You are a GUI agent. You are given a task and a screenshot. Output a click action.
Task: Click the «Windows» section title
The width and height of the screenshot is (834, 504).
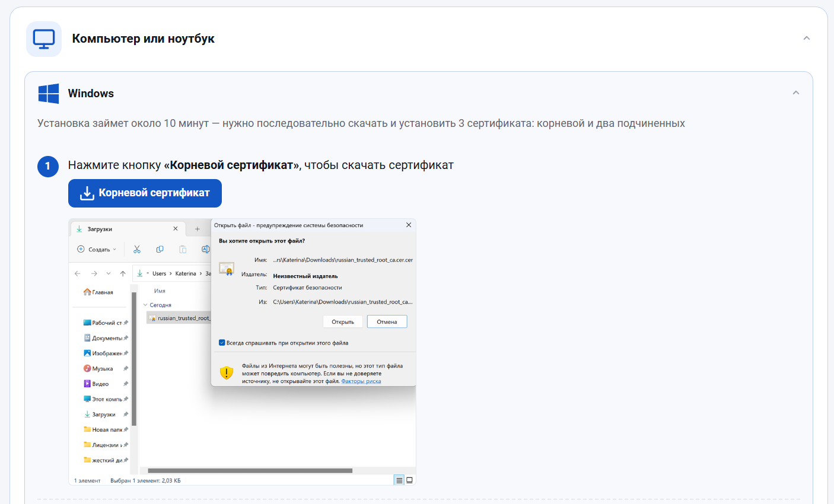(x=91, y=94)
